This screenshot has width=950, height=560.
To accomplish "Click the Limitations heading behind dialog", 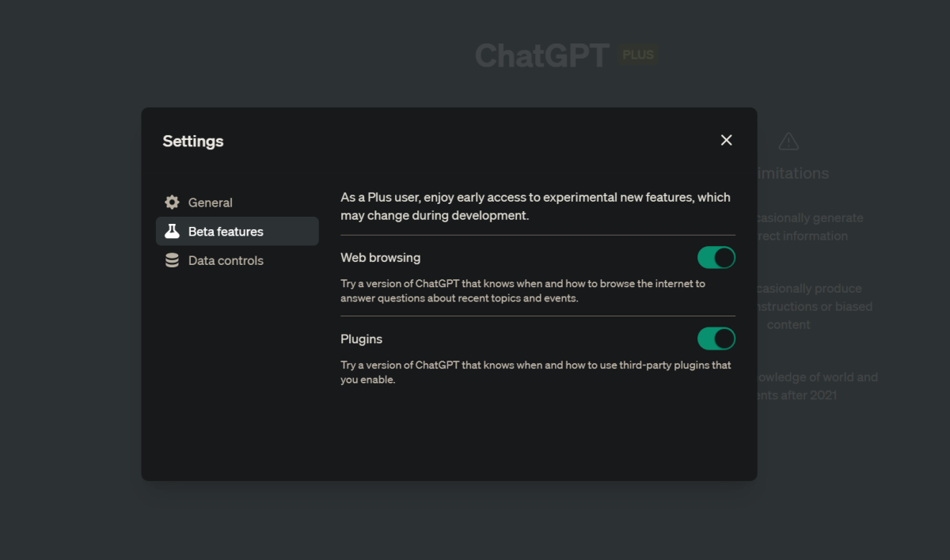I will [x=793, y=173].
